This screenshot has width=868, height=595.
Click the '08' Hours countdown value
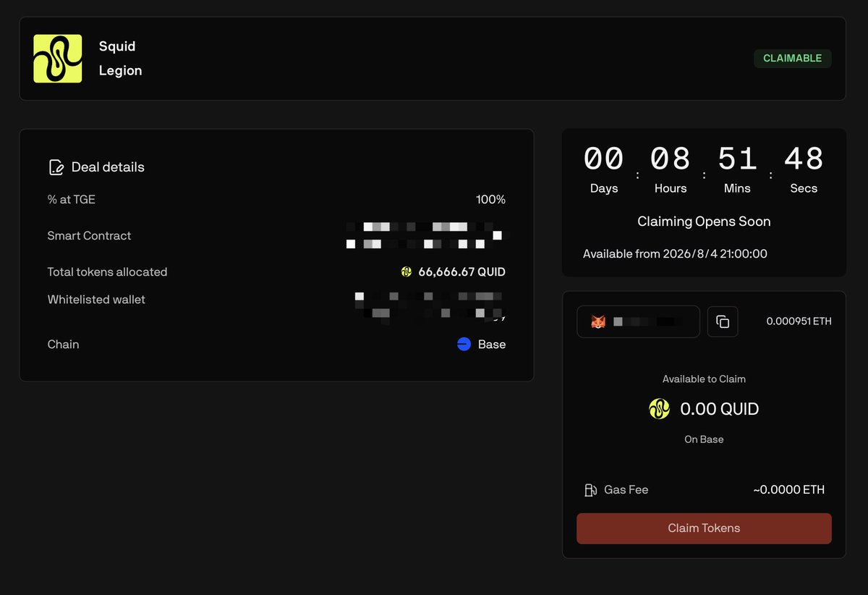[x=671, y=159]
